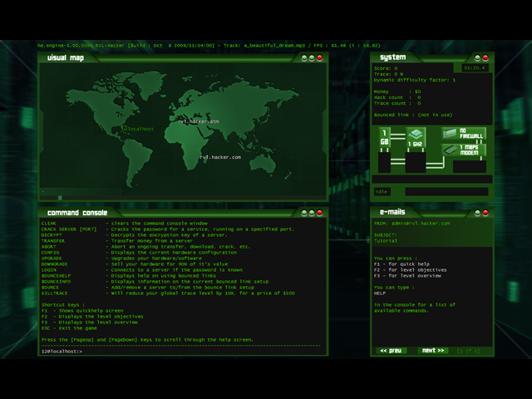
Task: Click the DOWNGRADE command row
Action: pos(135,264)
